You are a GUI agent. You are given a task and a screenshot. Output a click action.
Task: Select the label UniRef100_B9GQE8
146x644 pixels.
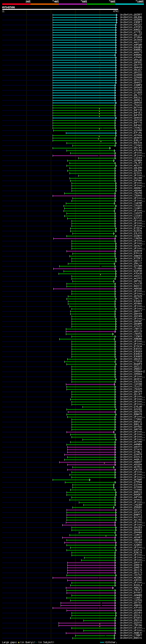click(131, 48)
